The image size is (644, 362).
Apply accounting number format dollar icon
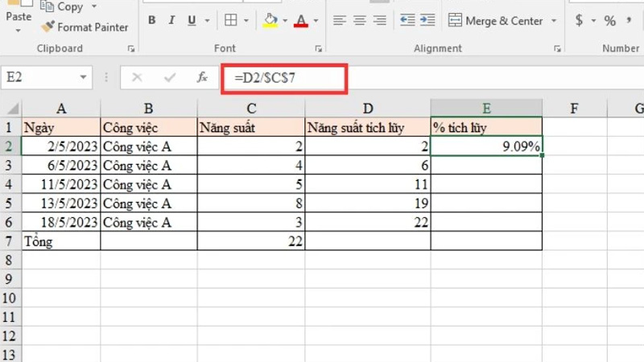coord(579,20)
